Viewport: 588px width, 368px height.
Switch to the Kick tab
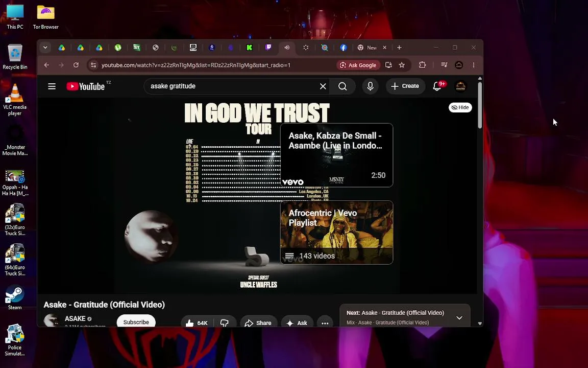coord(250,48)
